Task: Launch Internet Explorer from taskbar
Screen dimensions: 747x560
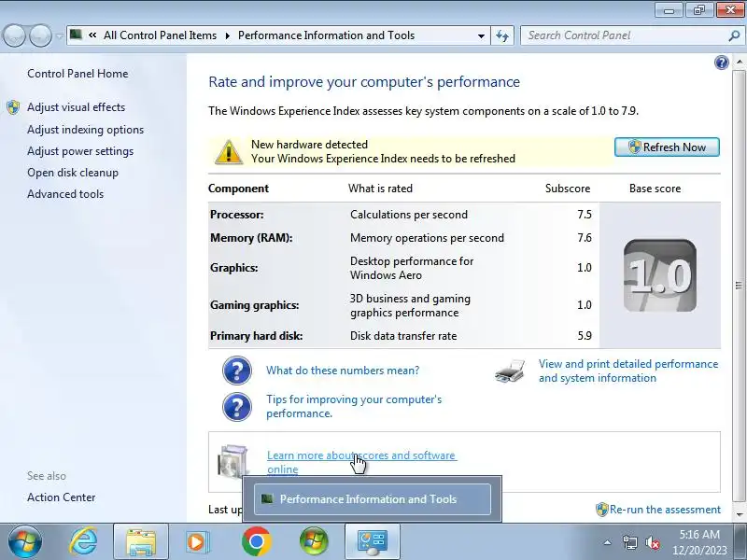Action: click(83, 542)
